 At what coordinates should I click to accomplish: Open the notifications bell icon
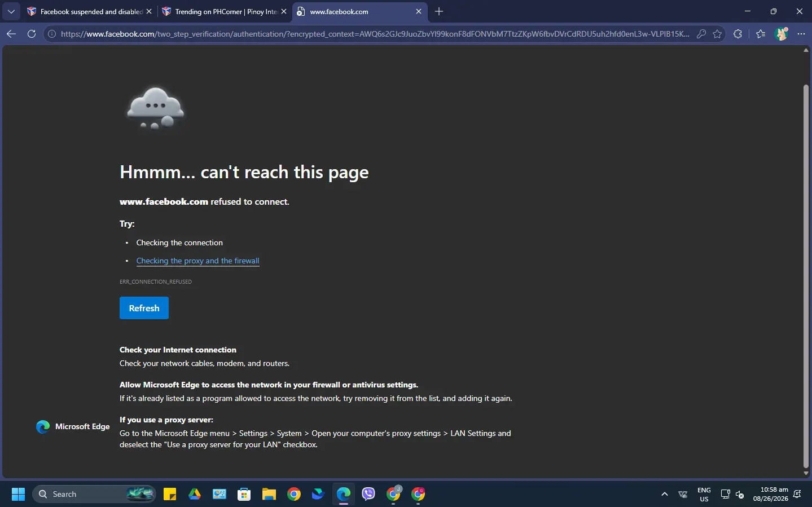pos(797,494)
